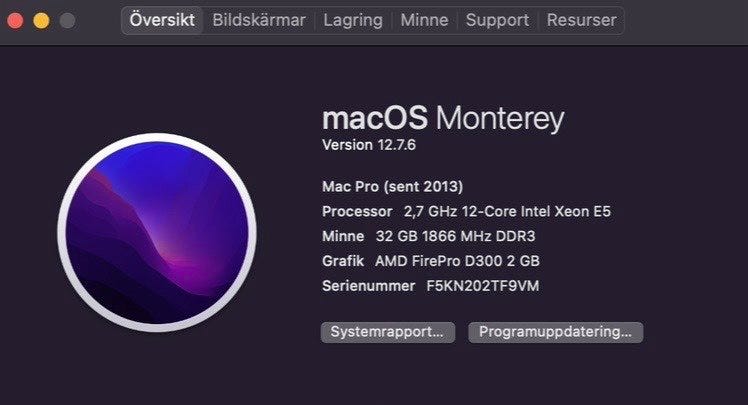Click the greyed-out zoom window button

click(67, 20)
